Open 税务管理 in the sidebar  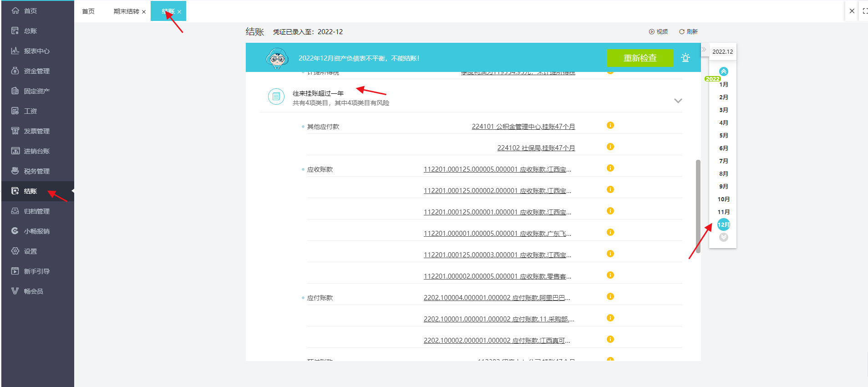36,171
